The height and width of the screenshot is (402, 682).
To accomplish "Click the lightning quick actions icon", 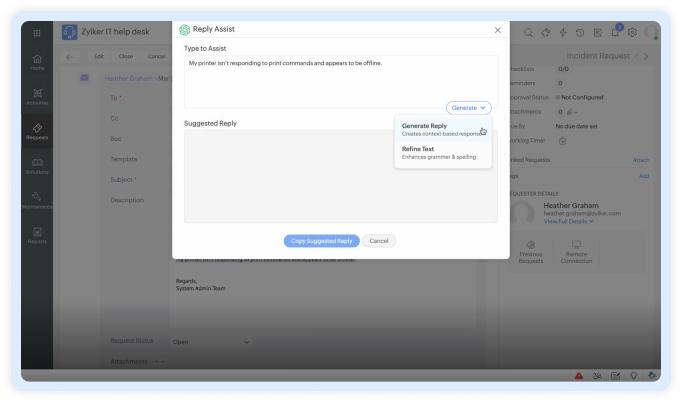I will pyautogui.click(x=563, y=33).
